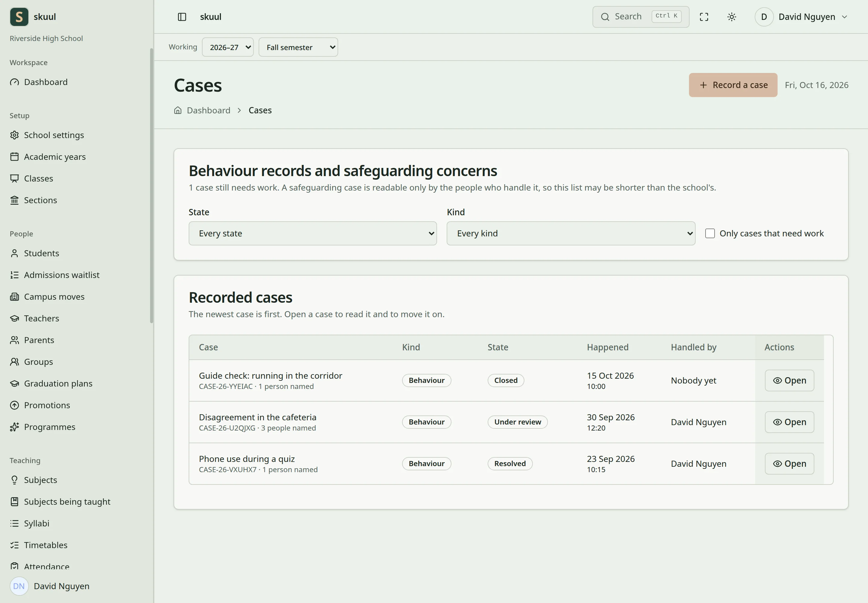Toggle the sidebar panel icon
This screenshot has width=868, height=603.
(x=182, y=17)
